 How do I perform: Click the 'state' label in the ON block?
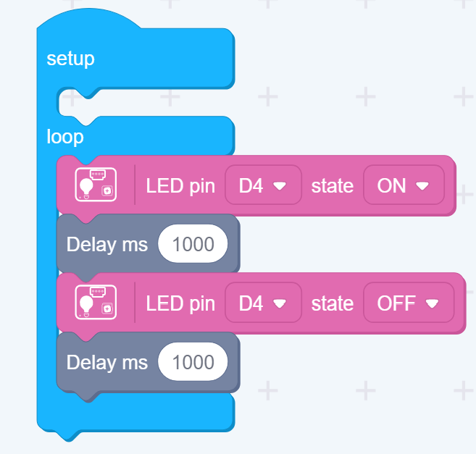pyautogui.click(x=333, y=185)
